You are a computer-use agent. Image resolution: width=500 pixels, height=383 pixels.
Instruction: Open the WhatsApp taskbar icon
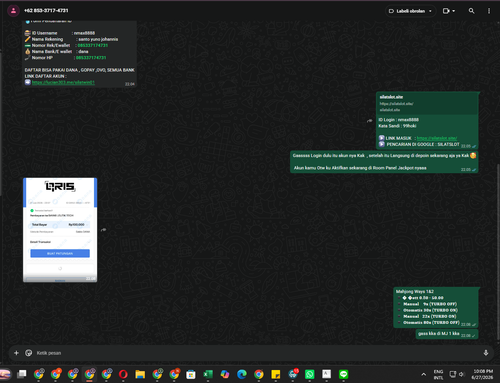pyautogui.click(x=309, y=374)
